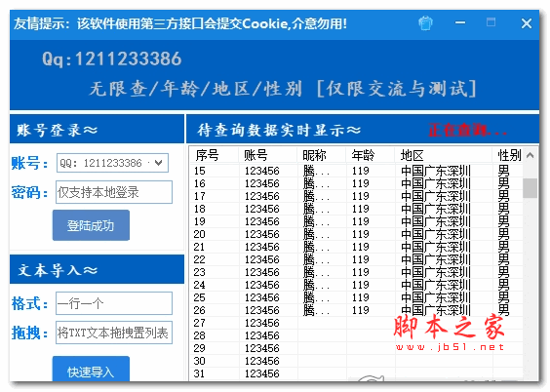Open the QQ account dropdown

pyautogui.click(x=158, y=163)
